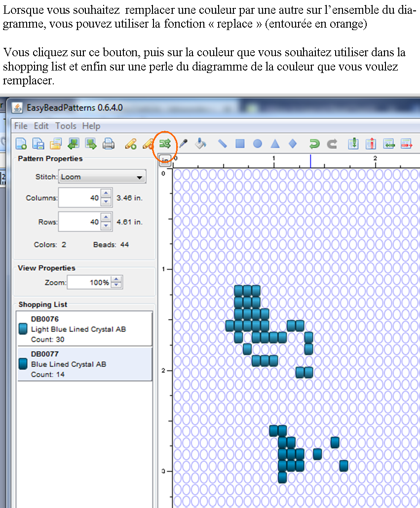Click the green Undo arrow
Image resolution: width=420 pixels, height=508 pixels.
[x=314, y=144]
